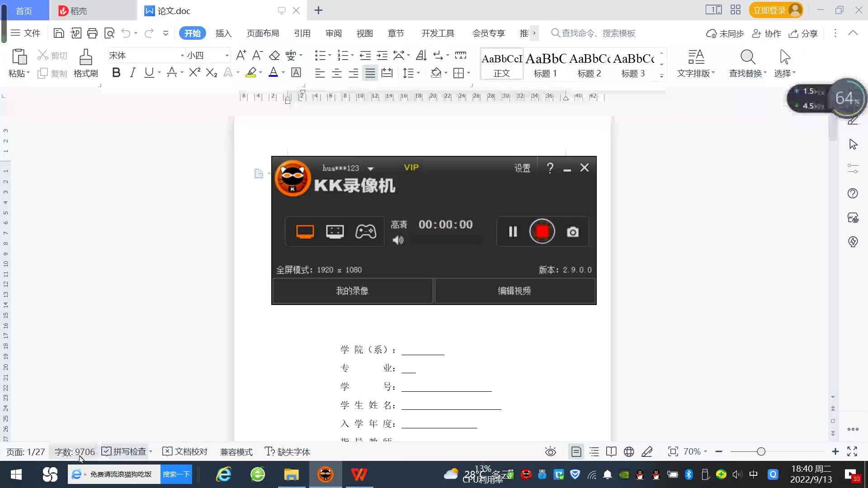This screenshot has width=868, height=488.
Task: Apply subscript formatting
Action: tap(211, 72)
